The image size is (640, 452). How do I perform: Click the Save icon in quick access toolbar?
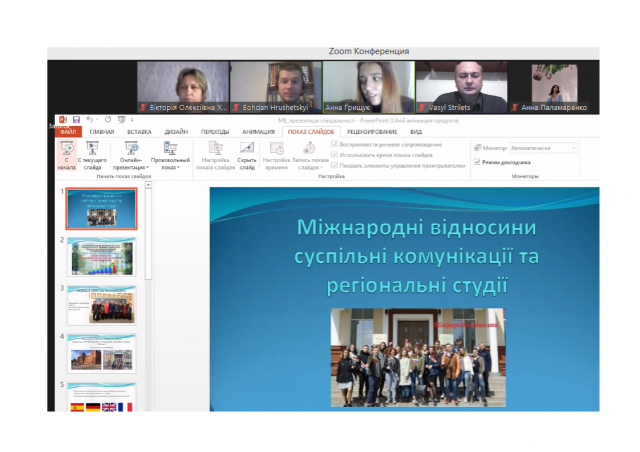[x=75, y=119]
